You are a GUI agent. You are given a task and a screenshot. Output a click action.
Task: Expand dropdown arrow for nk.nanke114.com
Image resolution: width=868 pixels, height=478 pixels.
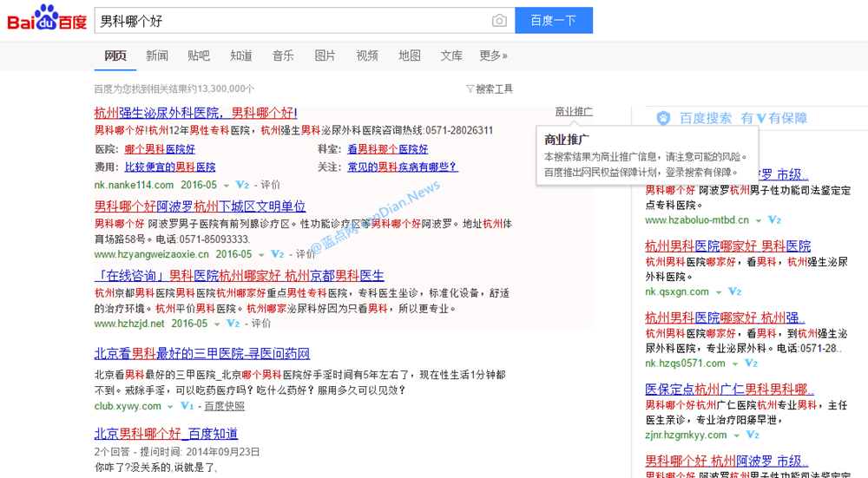click(x=226, y=186)
